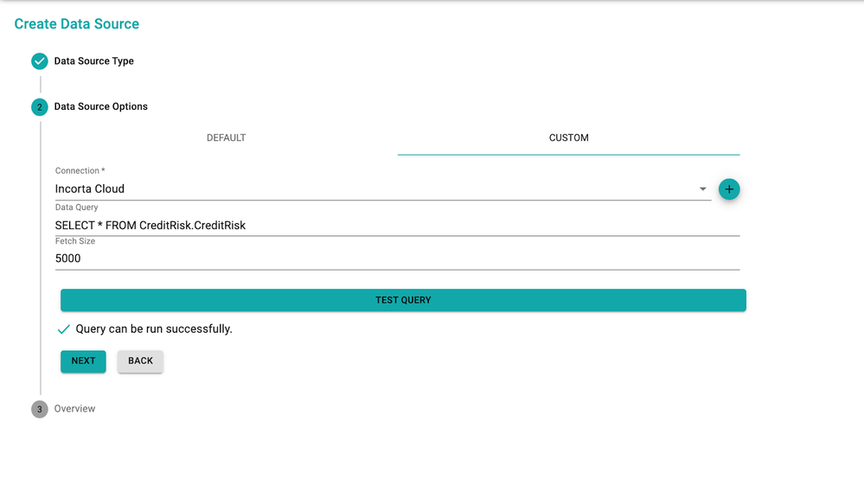Select the Data Source Options step heading
The height and width of the screenshot is (504, 864).
pyautogui.click(x=101, y=107)
